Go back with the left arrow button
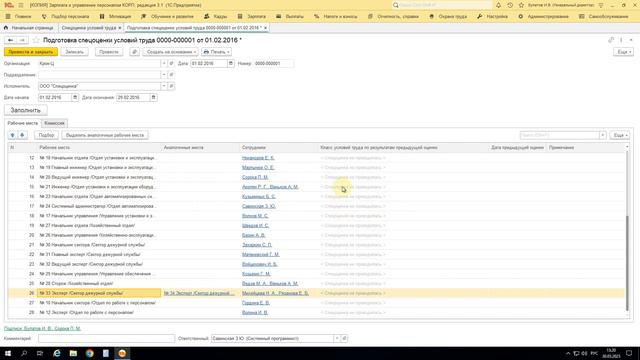 pos(11,40)
